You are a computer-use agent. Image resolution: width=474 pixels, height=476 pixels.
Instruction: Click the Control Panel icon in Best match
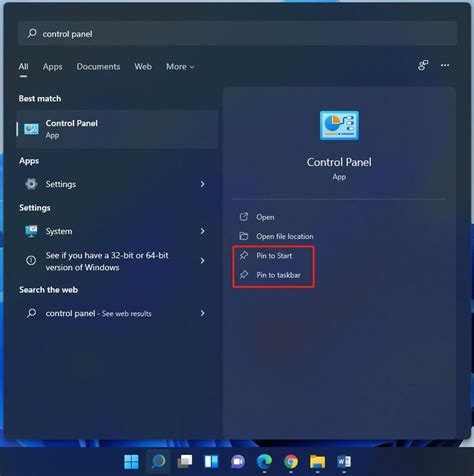pos(31,129)
